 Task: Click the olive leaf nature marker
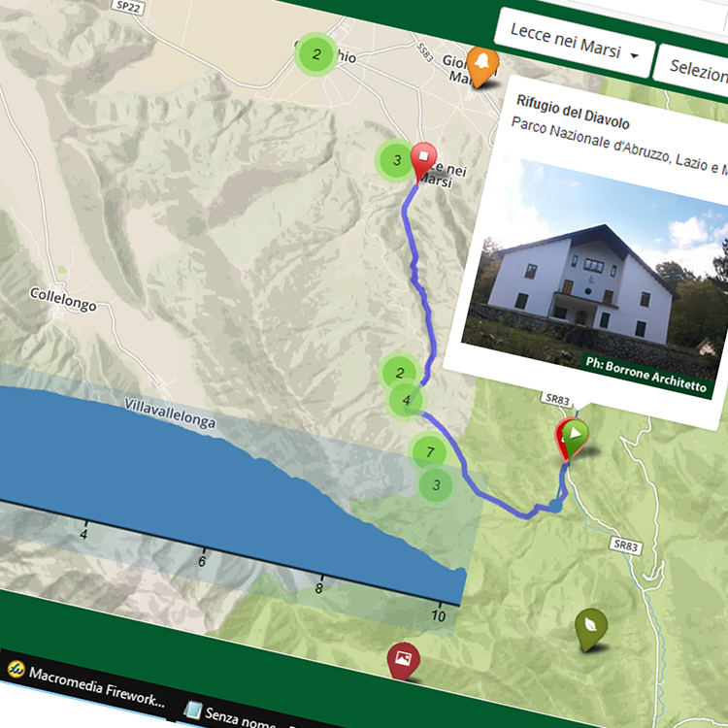pyautogui.click(x=590, y=629)
